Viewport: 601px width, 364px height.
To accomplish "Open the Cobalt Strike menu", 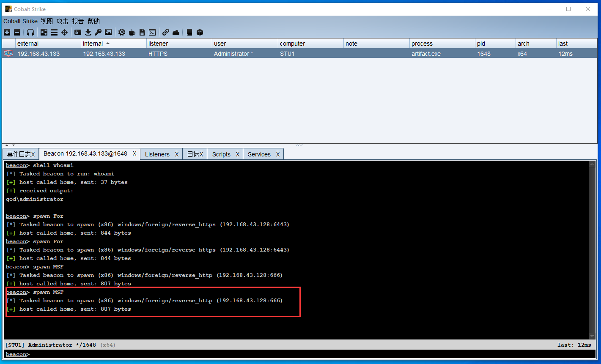I will coord(20,21).
